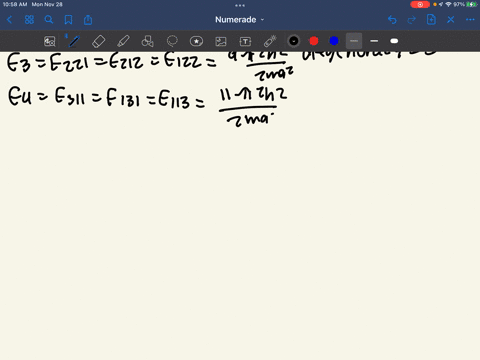
Task: Select the Pen tool
Action: point(74,41)
